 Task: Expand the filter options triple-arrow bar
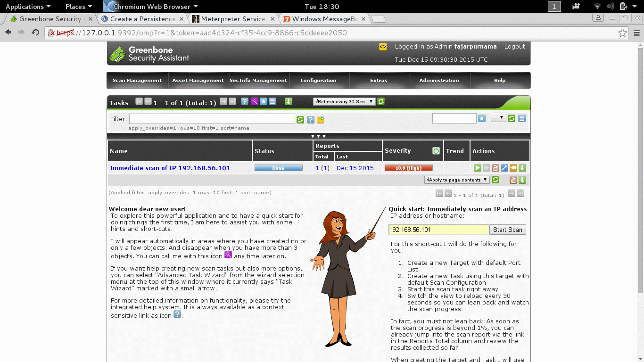318,136
